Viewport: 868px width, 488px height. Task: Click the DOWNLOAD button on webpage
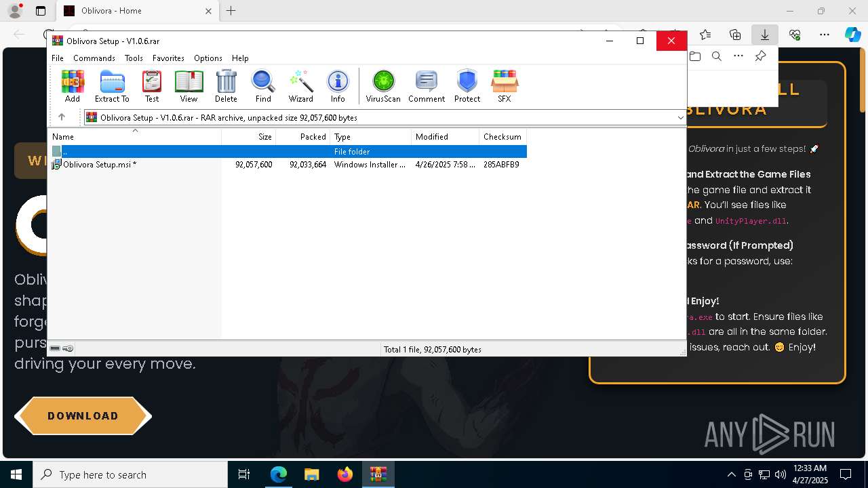point(83,415)
